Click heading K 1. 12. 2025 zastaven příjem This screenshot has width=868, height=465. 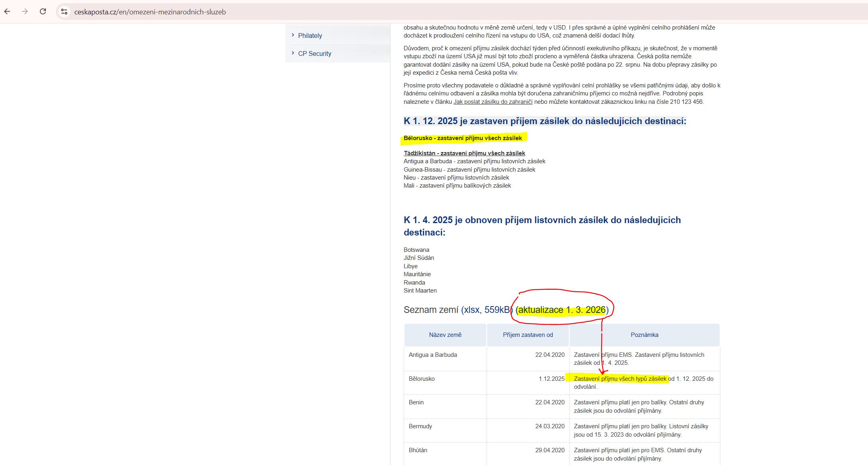(544, 121)
